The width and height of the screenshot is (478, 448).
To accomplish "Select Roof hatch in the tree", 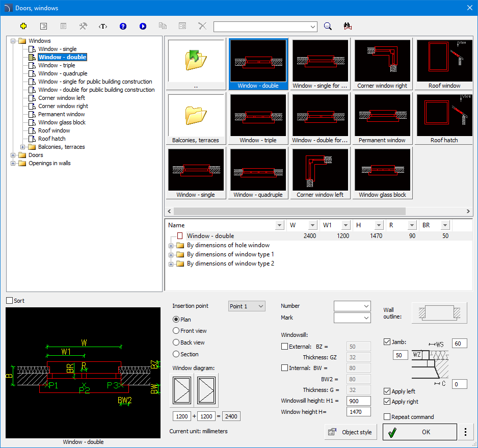I will point(51,139).
